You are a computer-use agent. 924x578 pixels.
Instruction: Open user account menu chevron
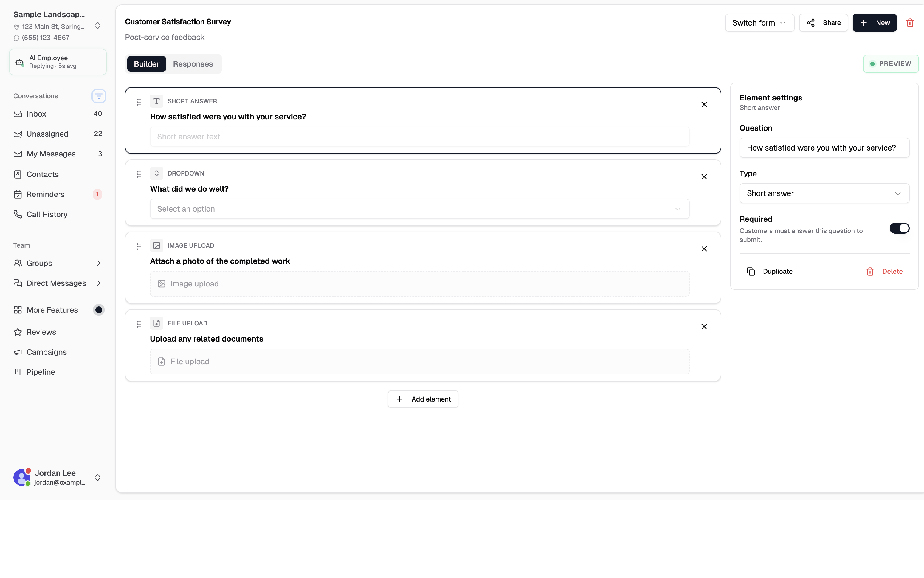(98, 478)
